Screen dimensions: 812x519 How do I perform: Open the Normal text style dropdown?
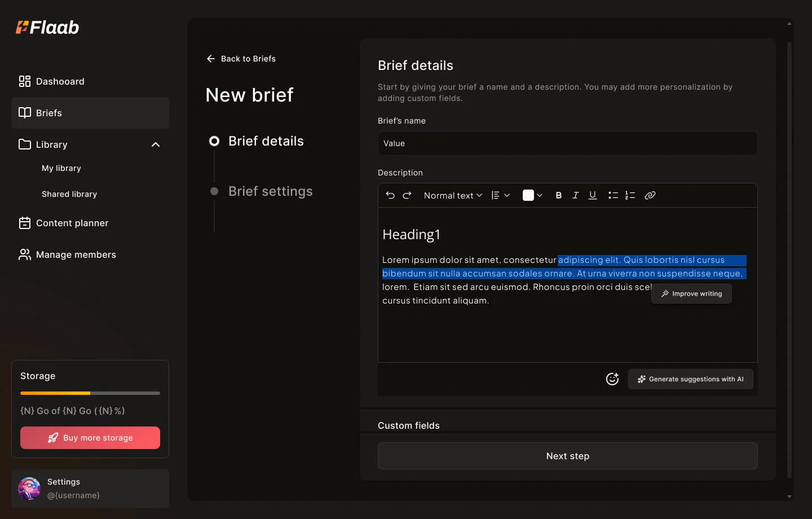pyautogui.click(x=453, y=195)
